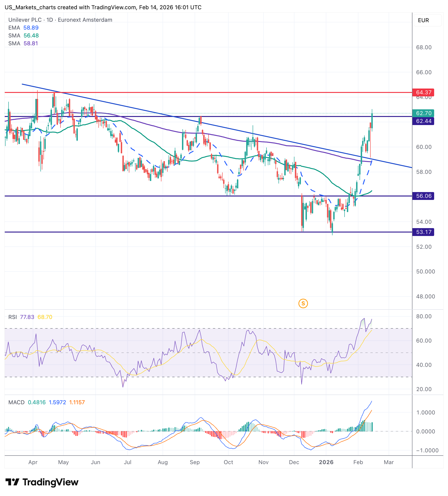Click the 68.00 price axis label
This screenshot has width=448, height=496.
(424, 47)
